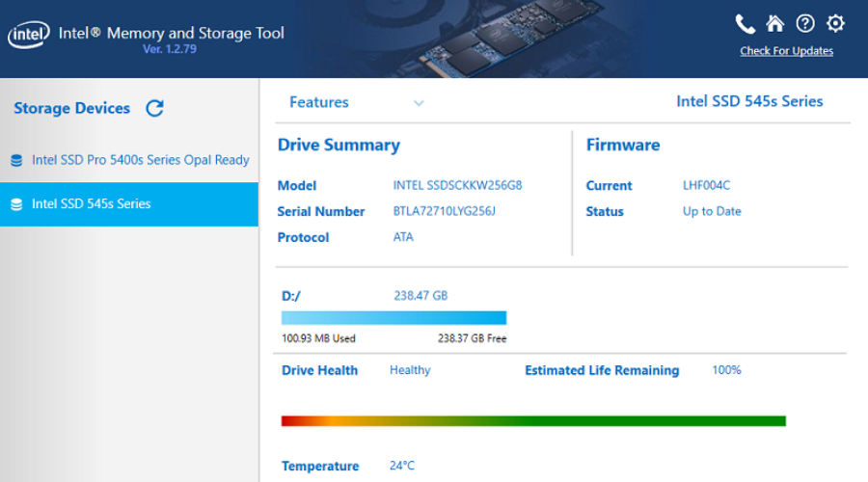Click Drive Health value Healthy
868x482 pixels.
tap(410, 370)
